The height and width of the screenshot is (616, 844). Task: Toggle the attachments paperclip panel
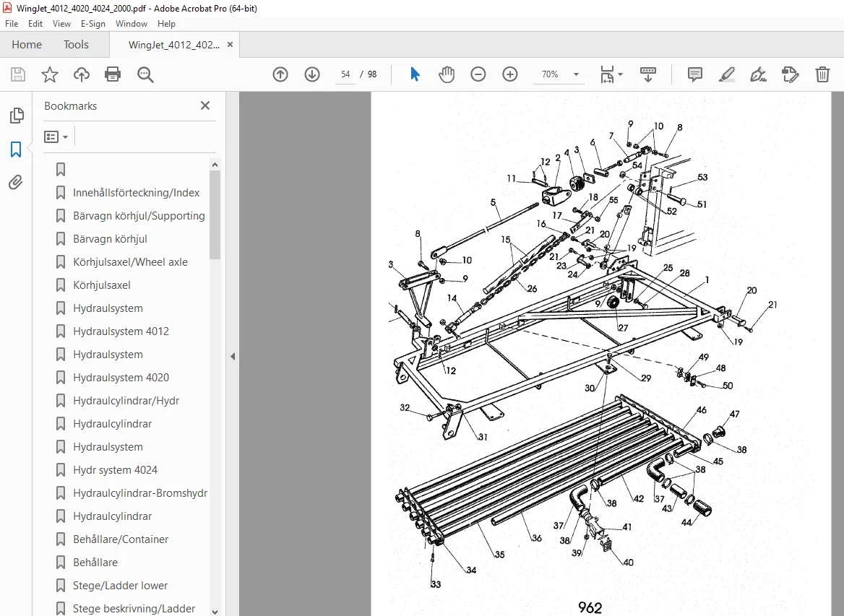[16, 183]
